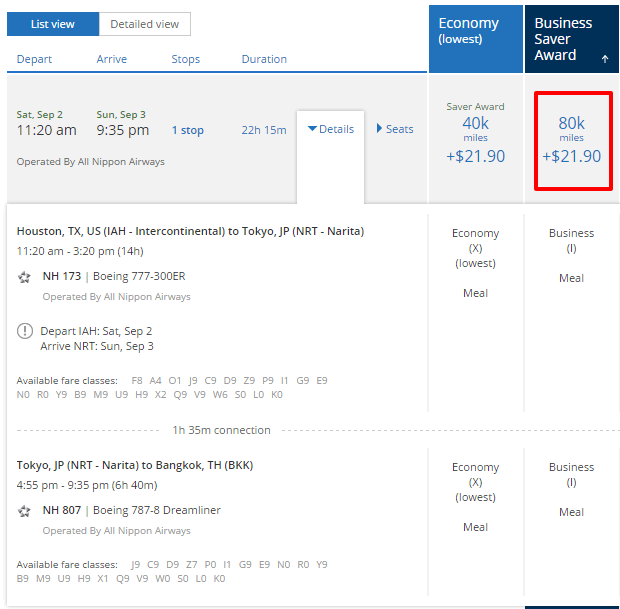Choose the 40k miles Saver Award economy fare

[x=476, y=133]
